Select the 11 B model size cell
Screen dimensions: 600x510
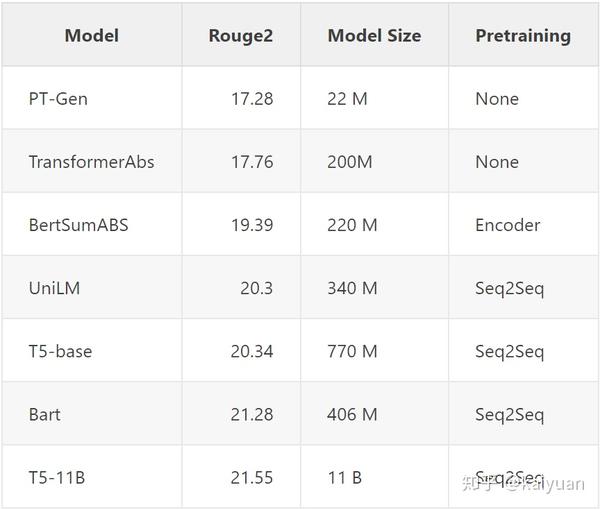tap(344, 478)
